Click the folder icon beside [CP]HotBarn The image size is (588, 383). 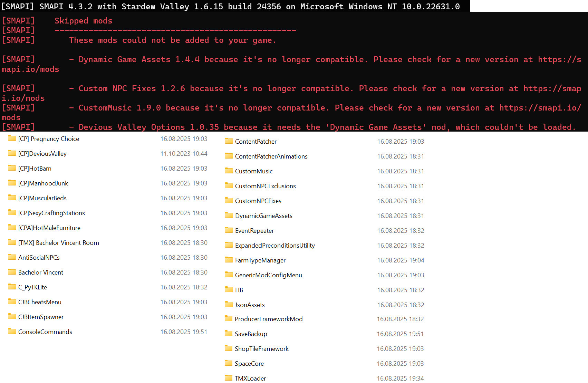coord(12,168)
